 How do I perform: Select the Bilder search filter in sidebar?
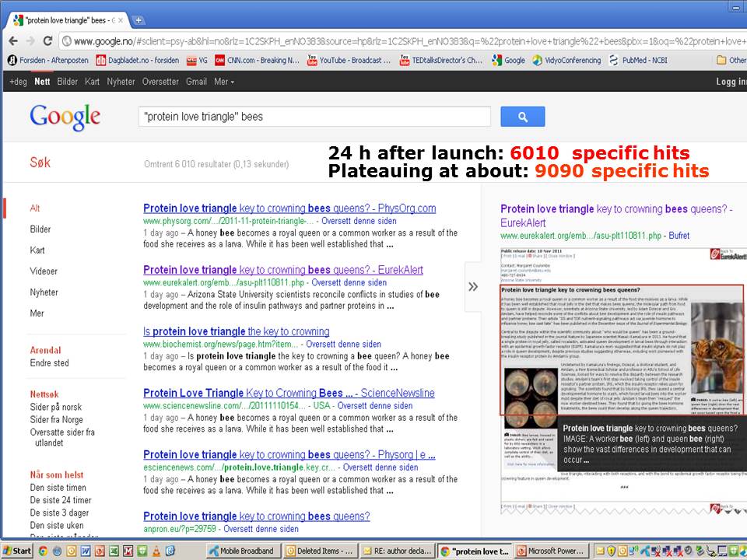click(x=40, y=229)
